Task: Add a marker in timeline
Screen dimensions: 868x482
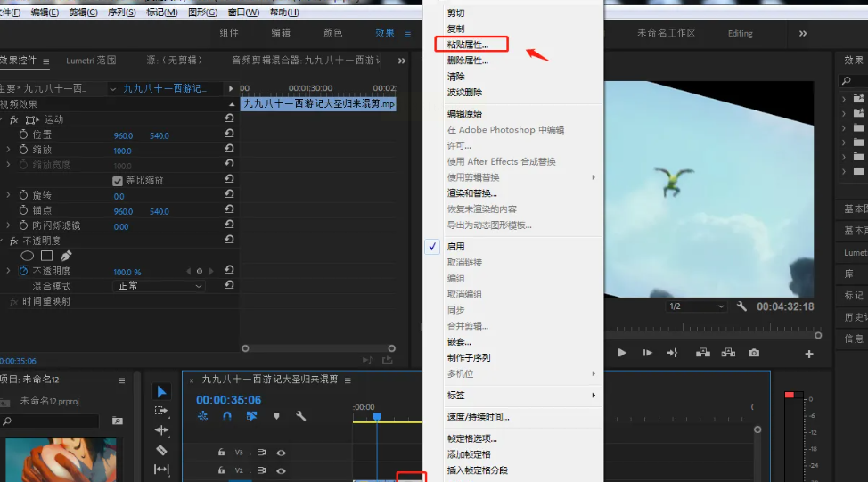Action: click(x=276, y=415)
